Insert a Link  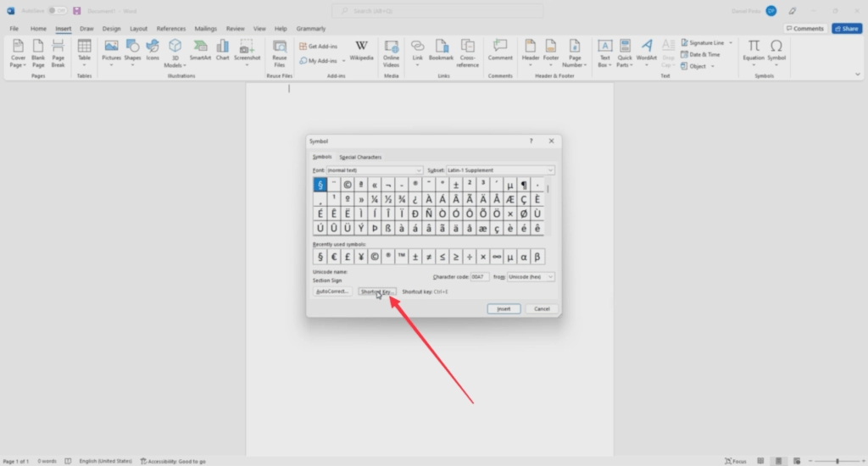point(417,53)
